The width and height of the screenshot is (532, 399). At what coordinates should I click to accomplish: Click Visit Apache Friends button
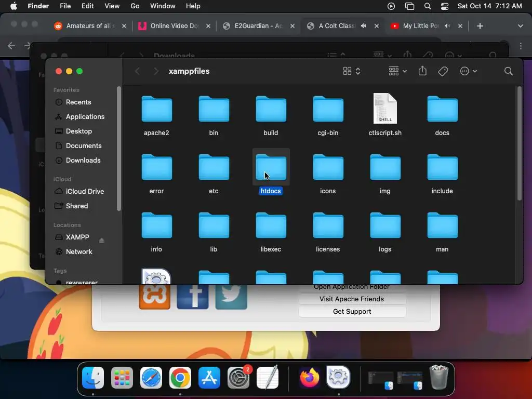click(352, 299)
